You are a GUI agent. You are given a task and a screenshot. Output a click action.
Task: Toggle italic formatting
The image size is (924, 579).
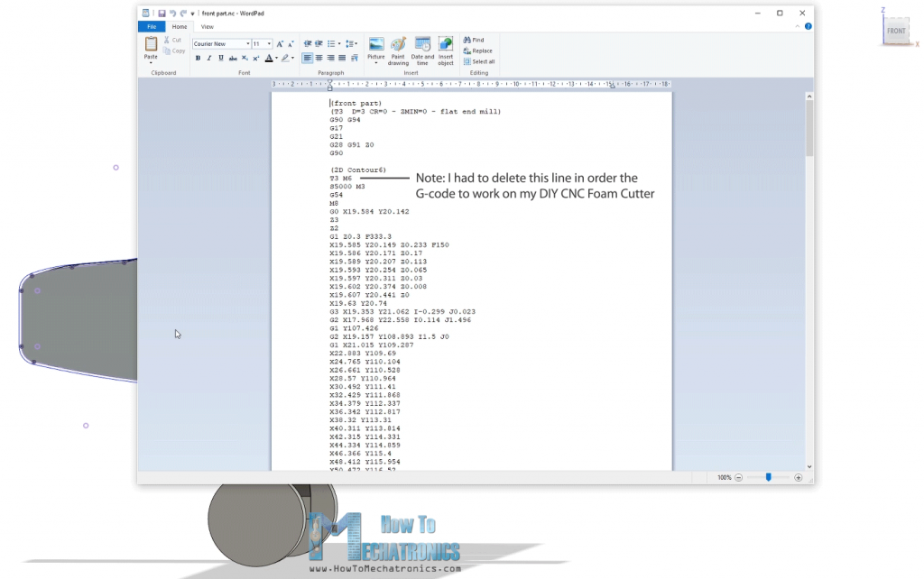[x=208, y=58]
